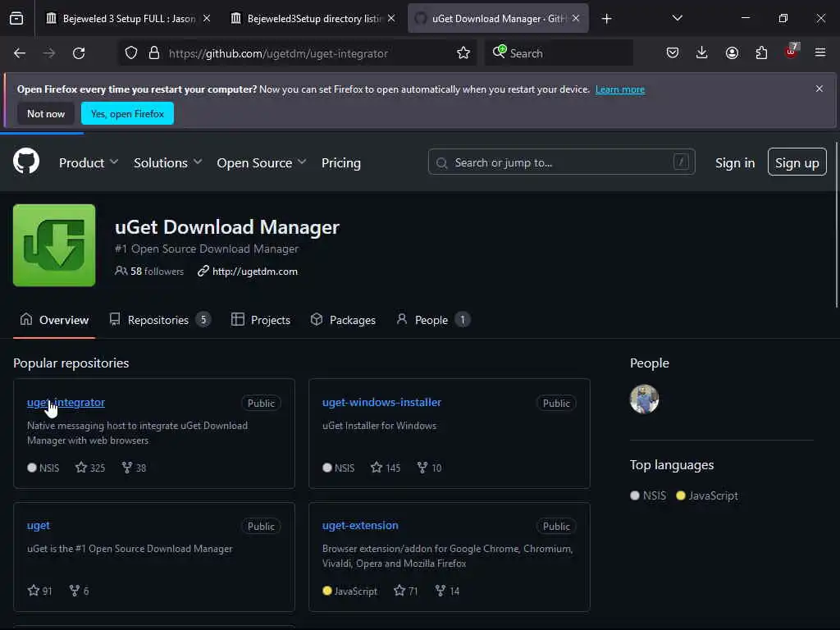List all tabs with the dropdown arrow
Screen dimensions: 840x630
pyautogui.click(x=677, y=19)
